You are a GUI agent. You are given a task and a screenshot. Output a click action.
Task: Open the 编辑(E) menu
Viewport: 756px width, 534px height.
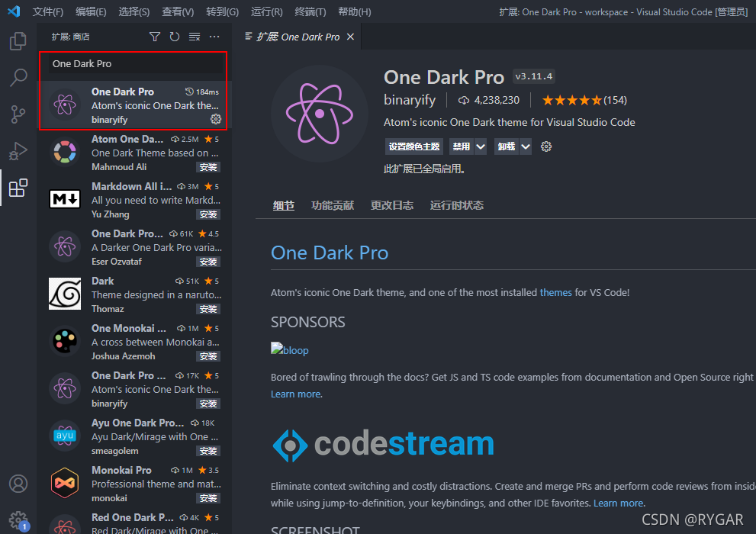click(x=91, y=11)
